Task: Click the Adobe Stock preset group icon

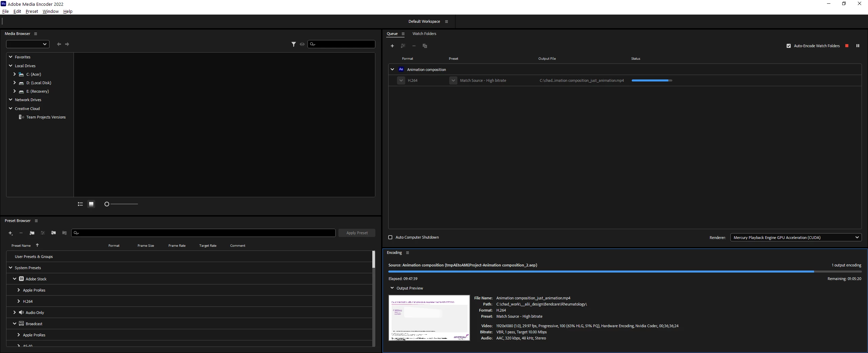Action: 21,279
